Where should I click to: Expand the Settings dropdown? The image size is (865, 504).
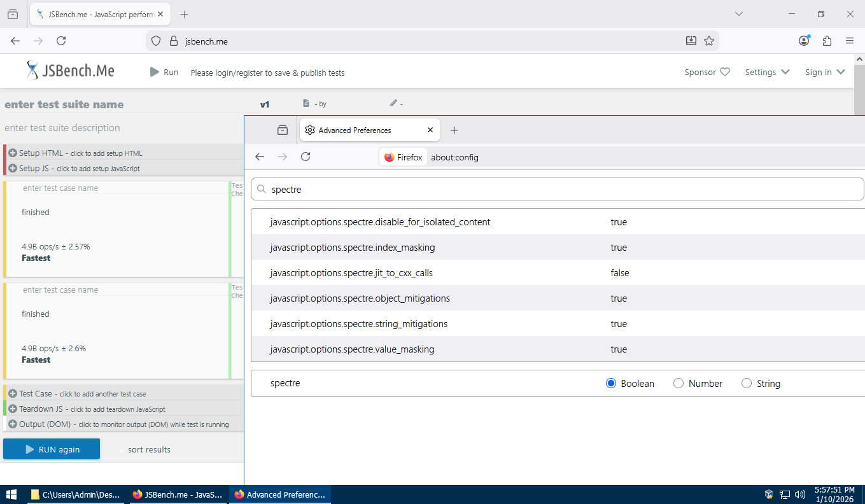click(x=767, y=72)
